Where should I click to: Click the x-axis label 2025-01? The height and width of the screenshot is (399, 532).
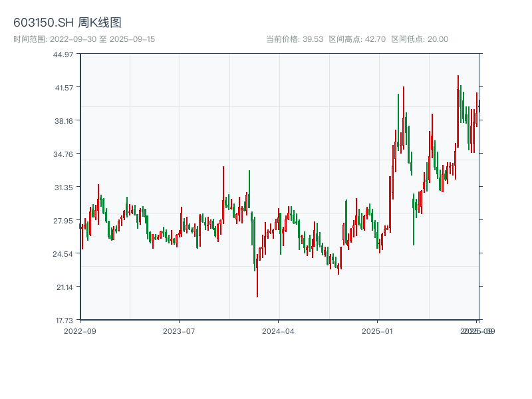point(377,331)
